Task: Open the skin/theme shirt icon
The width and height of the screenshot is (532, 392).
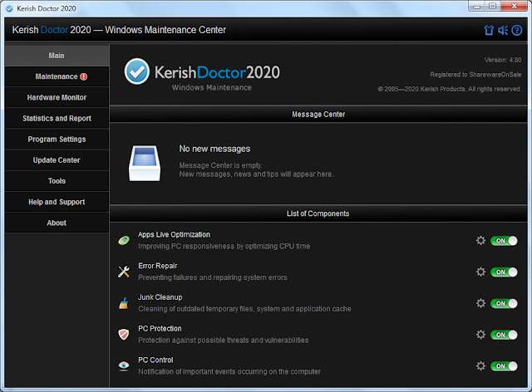Action: 489,31
